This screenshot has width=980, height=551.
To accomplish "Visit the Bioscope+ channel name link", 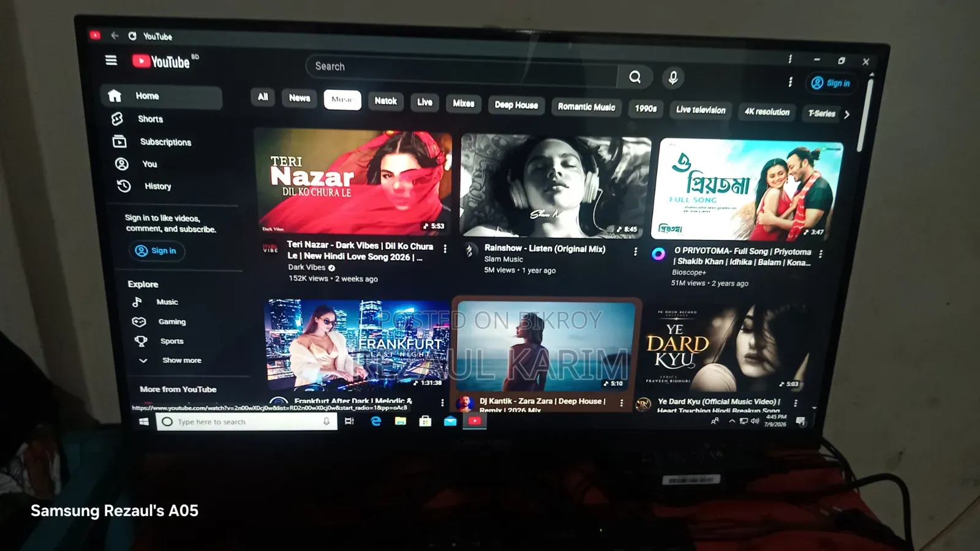I will click(x=689, y=272).
